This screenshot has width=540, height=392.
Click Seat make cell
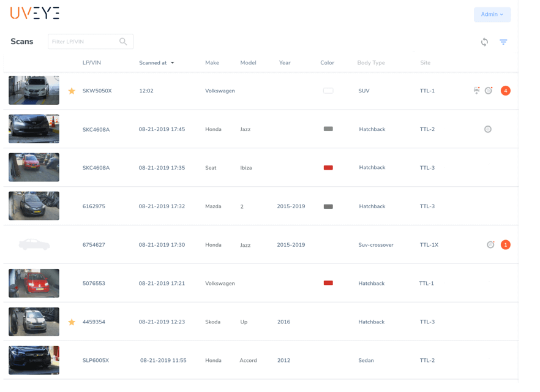211,168
